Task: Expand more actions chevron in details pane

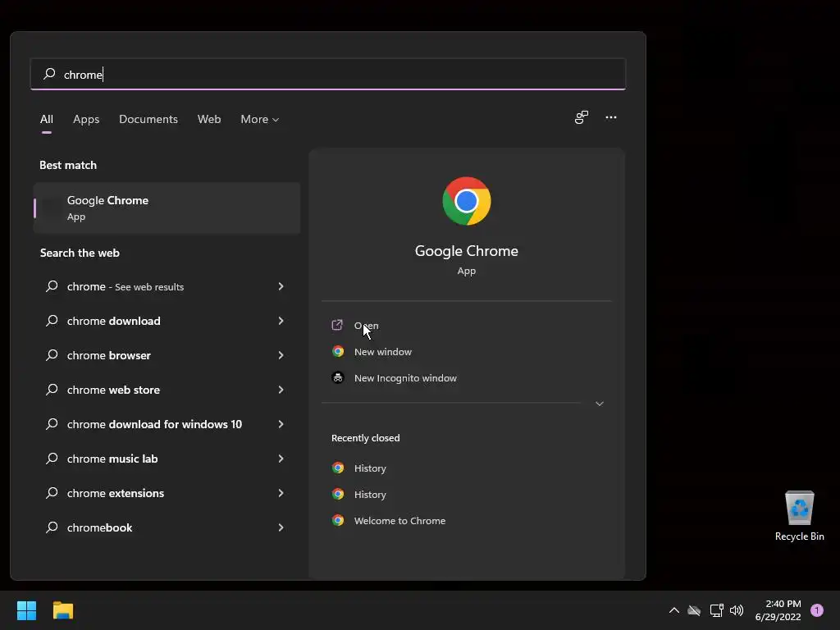Action: coord(600,404)
